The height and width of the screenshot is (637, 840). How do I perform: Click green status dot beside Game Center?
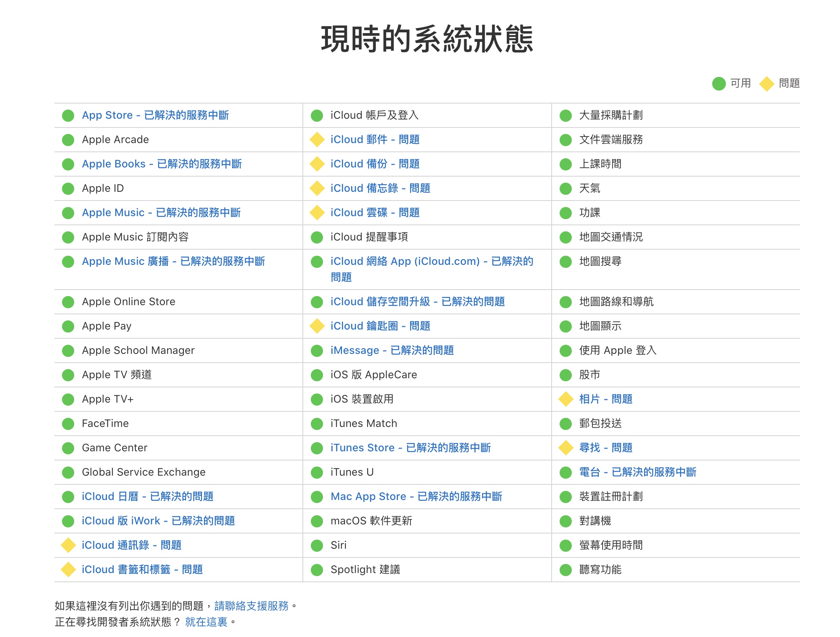(x=68, y=448)
